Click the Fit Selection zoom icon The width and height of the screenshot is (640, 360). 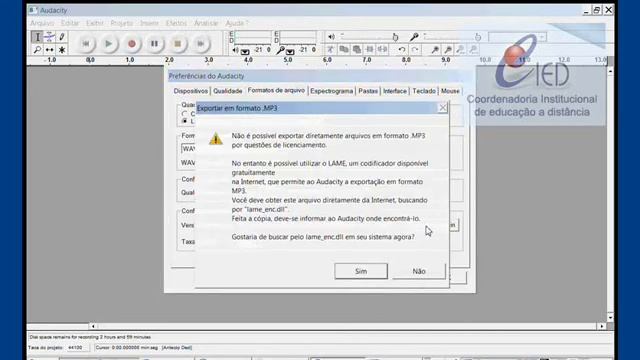[460, 49]
